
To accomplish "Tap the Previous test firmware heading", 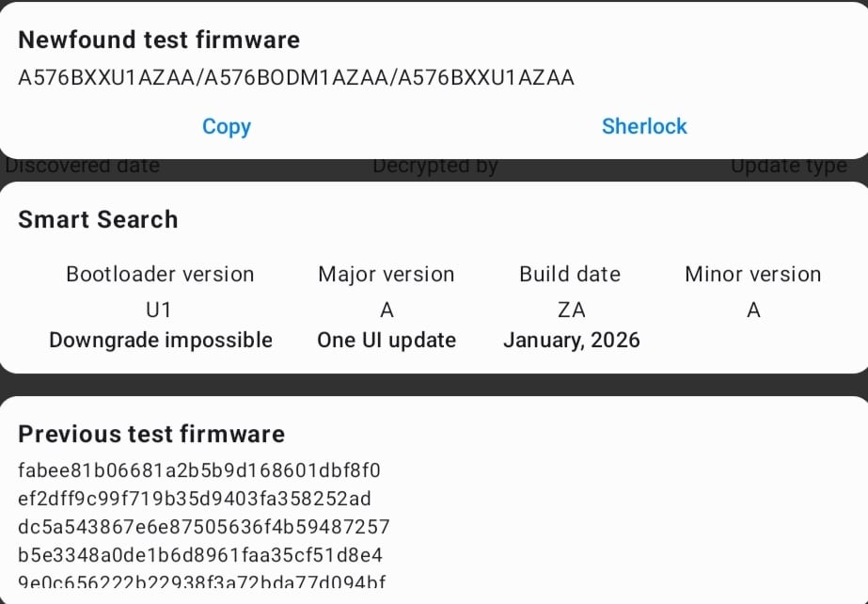I will pyautogui.click(x=151, y=434).
